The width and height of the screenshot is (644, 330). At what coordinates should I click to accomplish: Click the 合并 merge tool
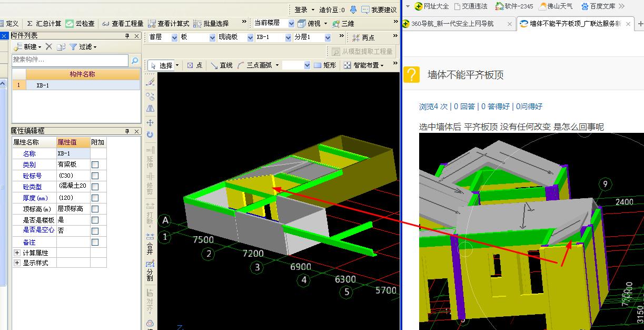coord(150,244)
